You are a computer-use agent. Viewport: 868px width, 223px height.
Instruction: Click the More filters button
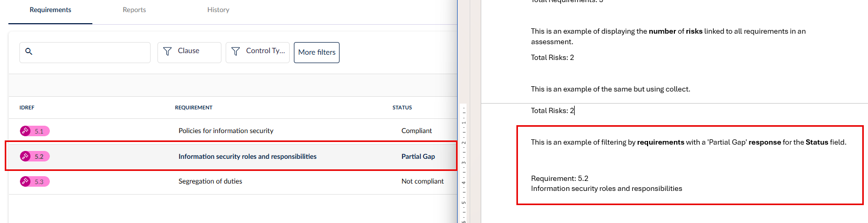(316, 53)
